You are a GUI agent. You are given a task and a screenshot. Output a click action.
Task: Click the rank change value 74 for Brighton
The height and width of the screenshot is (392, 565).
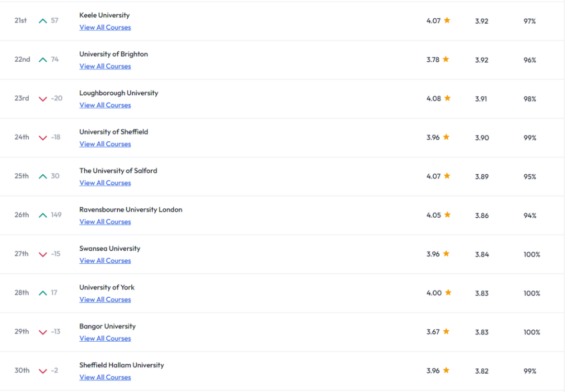pos(54,60)
